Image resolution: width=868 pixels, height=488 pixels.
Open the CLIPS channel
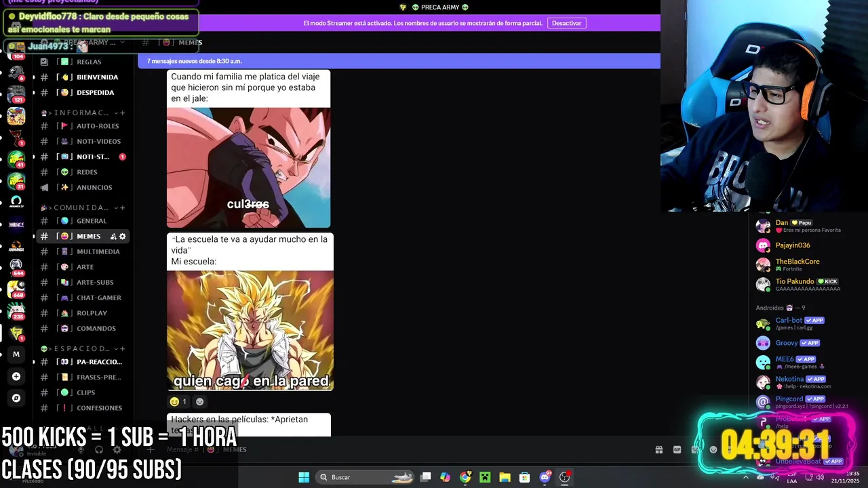click(x=81, y=392)
